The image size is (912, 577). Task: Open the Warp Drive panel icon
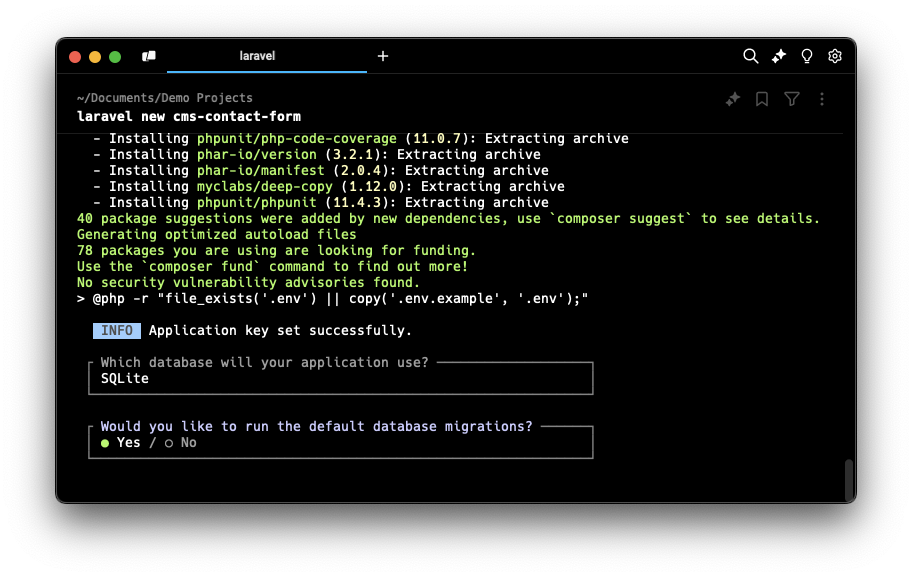coord(149,56)
